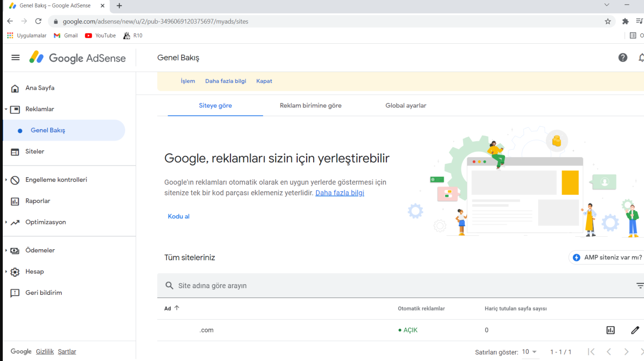Expand the Optimizasyon section arrow
Screen dimensions: 644x361
click(x=6, y=222)
